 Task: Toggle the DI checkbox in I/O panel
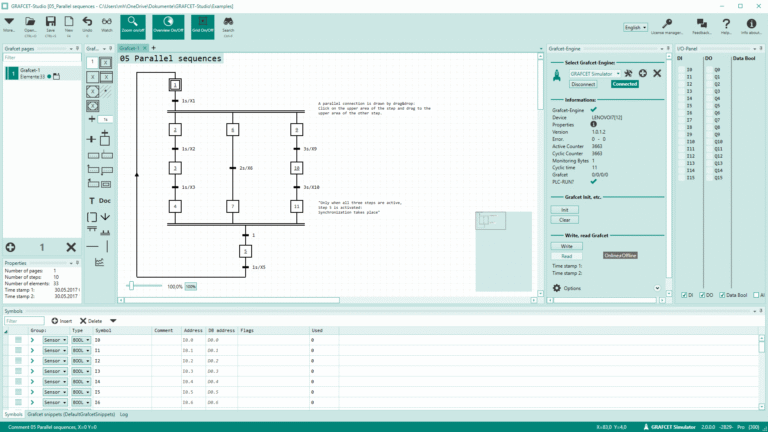682,295
